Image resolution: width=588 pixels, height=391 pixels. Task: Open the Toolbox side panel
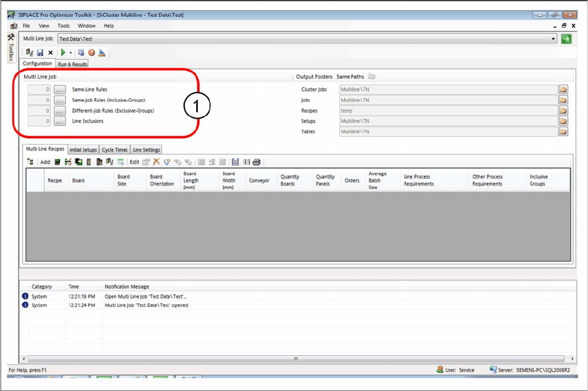(x=11, y=48)
